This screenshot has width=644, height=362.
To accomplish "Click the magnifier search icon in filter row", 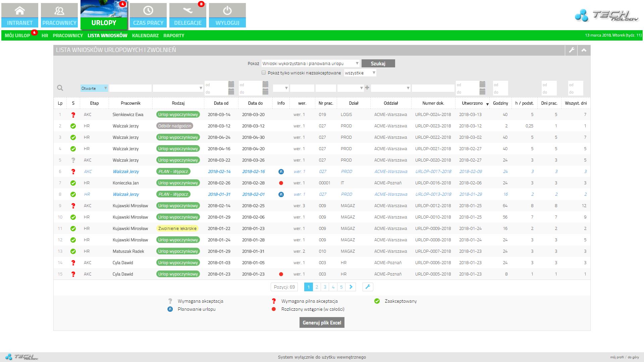I will (60, 88).
